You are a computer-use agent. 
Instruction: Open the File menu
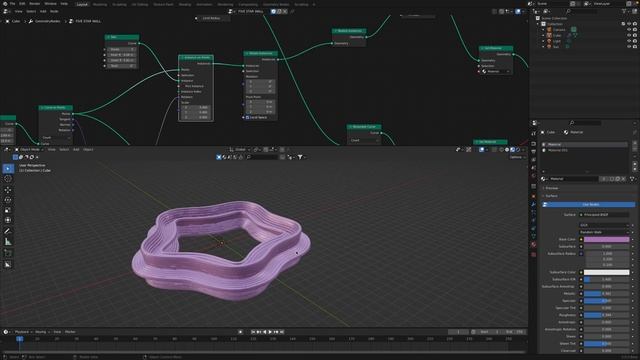(12, 4)
